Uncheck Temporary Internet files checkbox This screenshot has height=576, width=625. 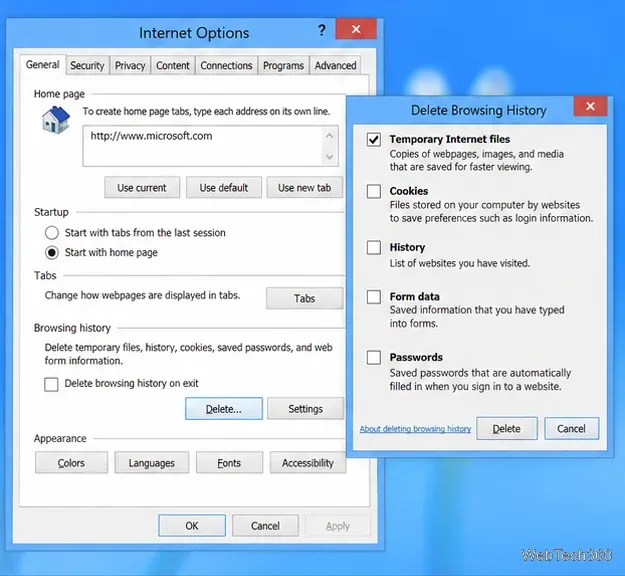click(x=374, y=140)
